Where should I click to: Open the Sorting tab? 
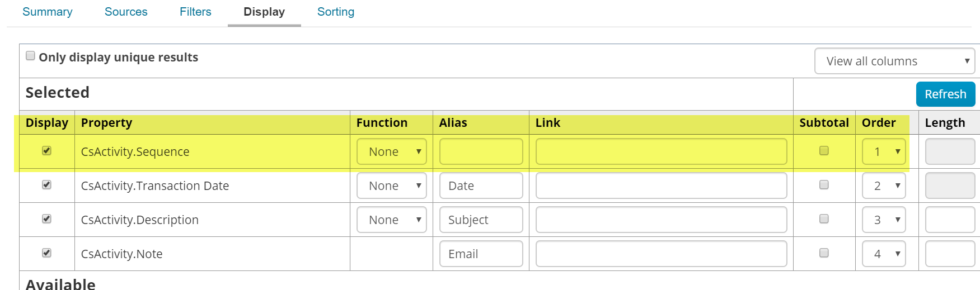click(x=336, y=12)
